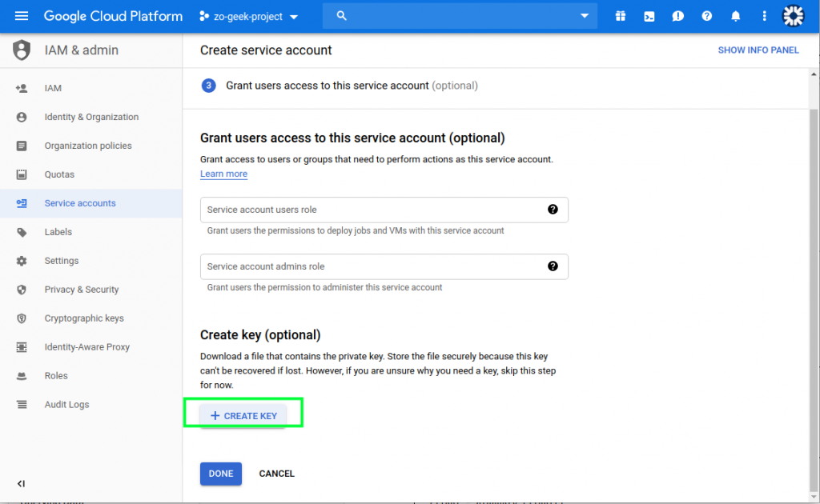820x504 pixels.
Task: Collapse the sidebar with the arrow icon
Action: [x=21, y=484]
